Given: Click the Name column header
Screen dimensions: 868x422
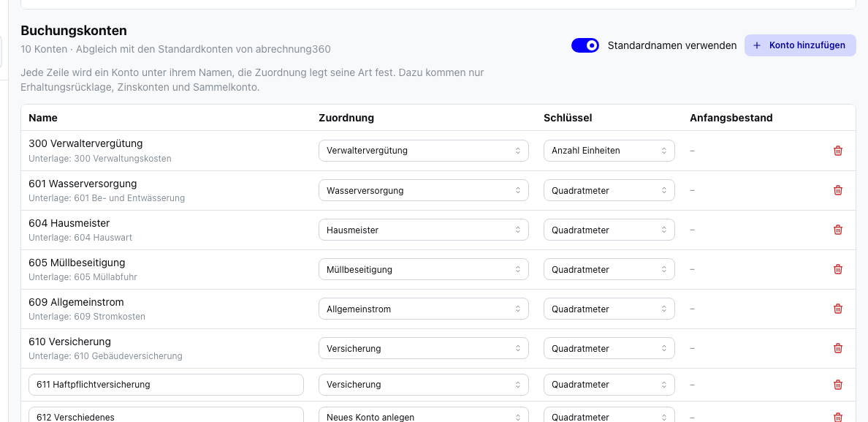Looking at the screenshot, I should tap(43, 118).
